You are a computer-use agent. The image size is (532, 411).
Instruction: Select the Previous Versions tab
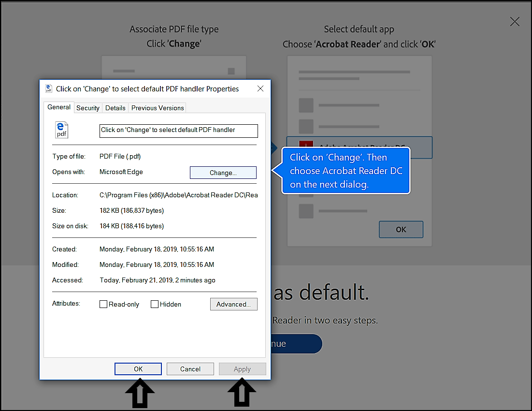click(158, 108)
